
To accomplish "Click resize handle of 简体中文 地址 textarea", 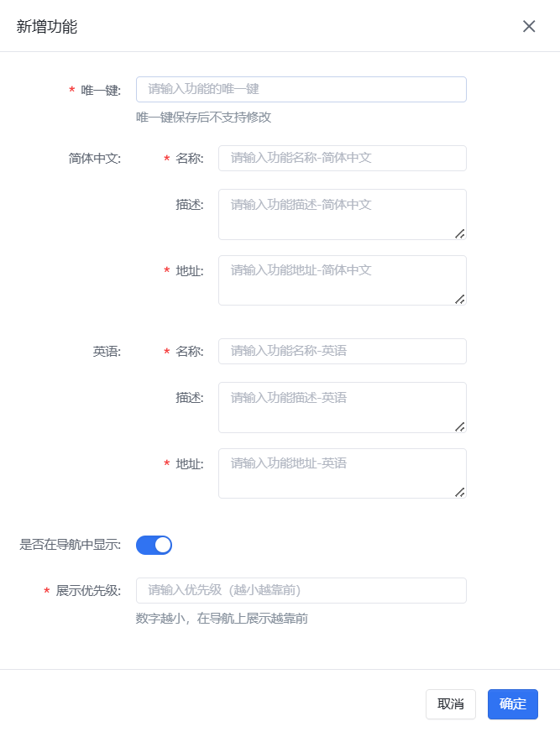I will click(460, 299).
